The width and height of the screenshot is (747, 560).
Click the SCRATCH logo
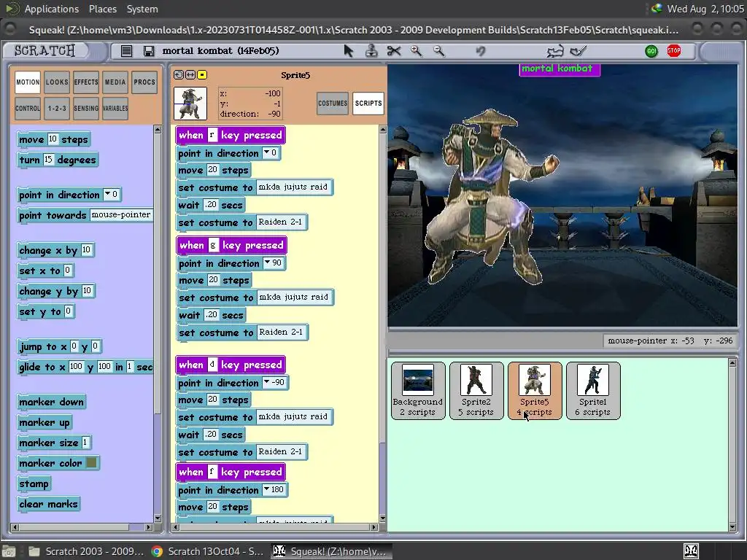pyautogui.click(x=44, y=50)
